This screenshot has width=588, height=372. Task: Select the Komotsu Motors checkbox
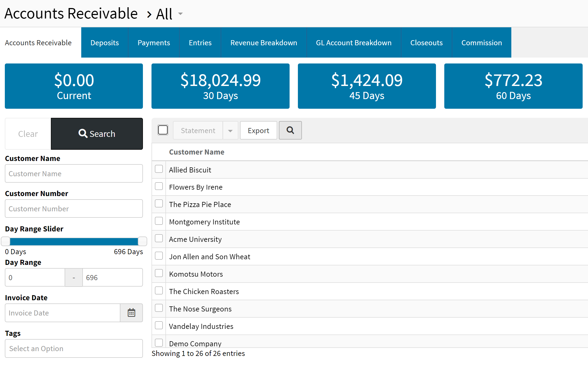[159, 273]
